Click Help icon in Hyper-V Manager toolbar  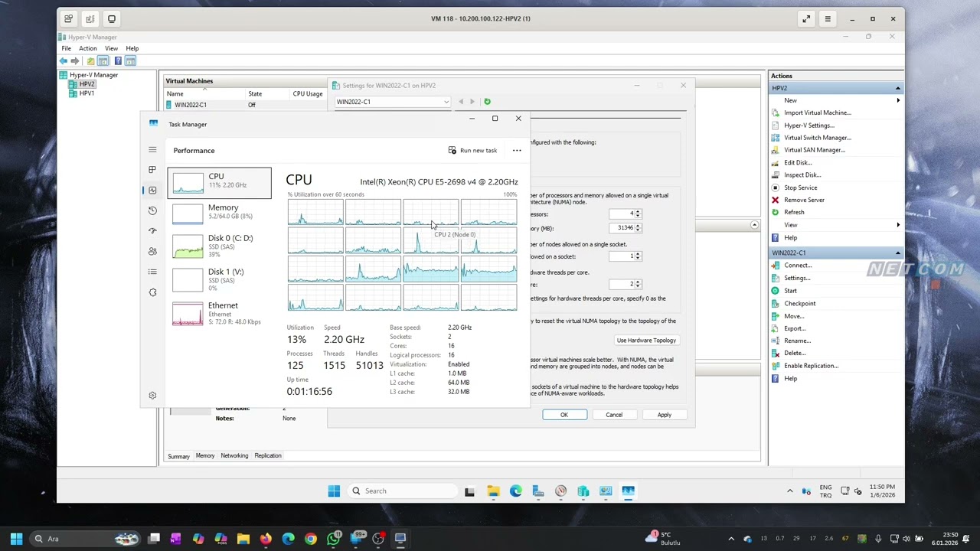coord(119,61)
